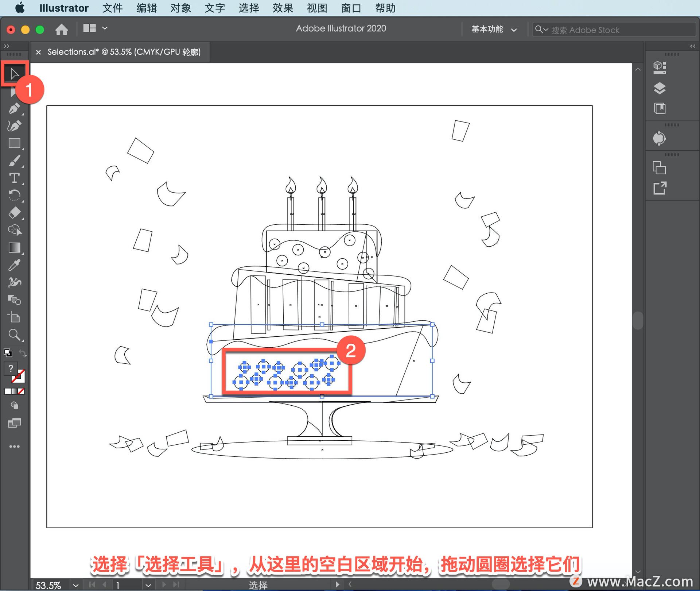The width and height of the screenshot is (700, 591).
Task: Select the Rotate tool
Action: click(x=14, y=196)
